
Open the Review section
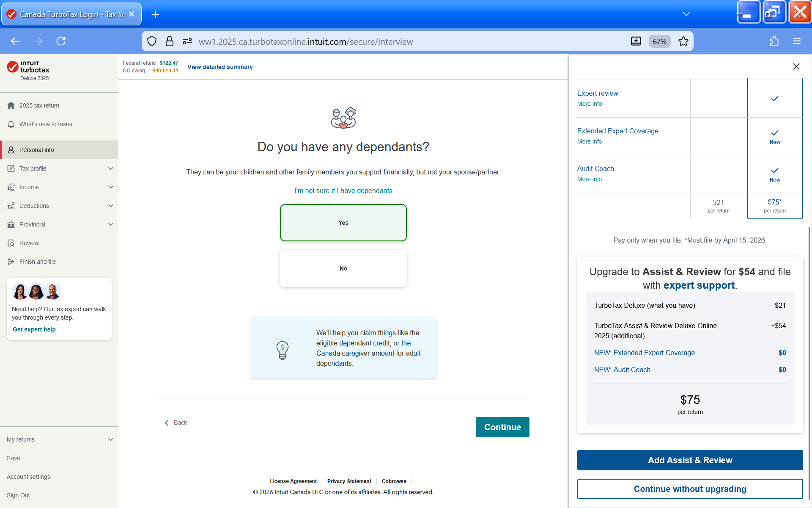29,243
